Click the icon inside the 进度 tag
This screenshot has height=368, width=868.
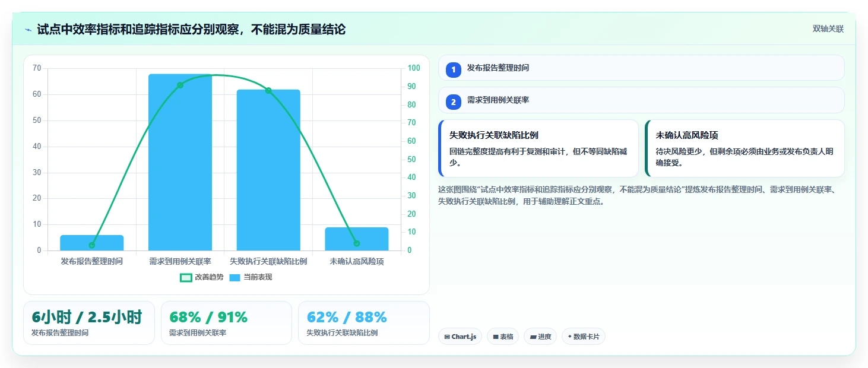coord(533,337)
